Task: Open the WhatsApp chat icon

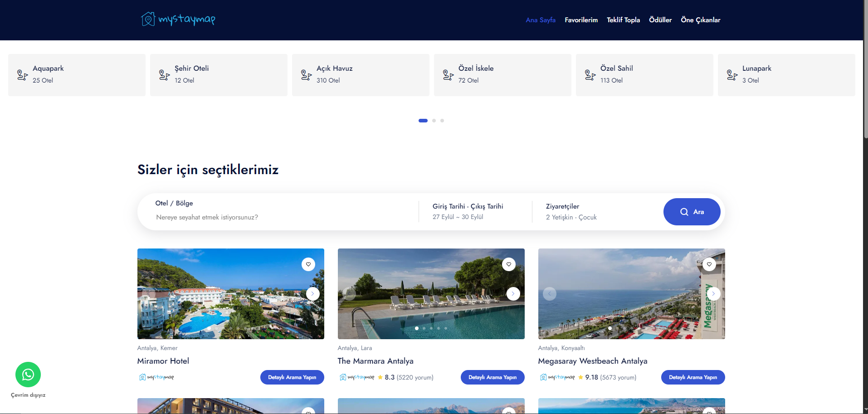Action: point(28,375)
